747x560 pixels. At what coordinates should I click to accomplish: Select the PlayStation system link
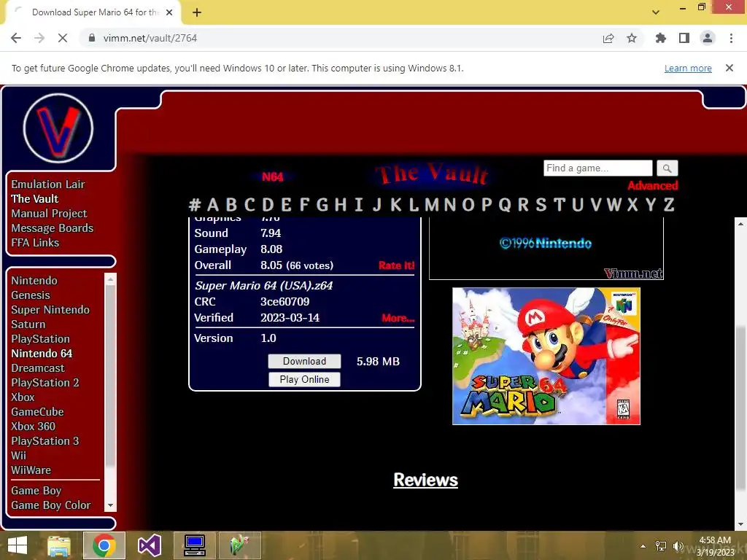click(x=40, y=339)
